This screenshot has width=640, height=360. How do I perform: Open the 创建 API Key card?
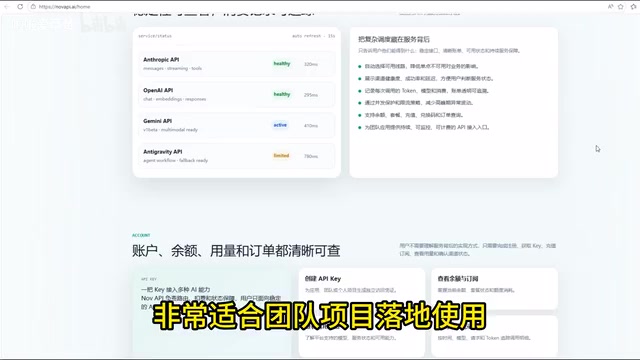click(362, 288)
